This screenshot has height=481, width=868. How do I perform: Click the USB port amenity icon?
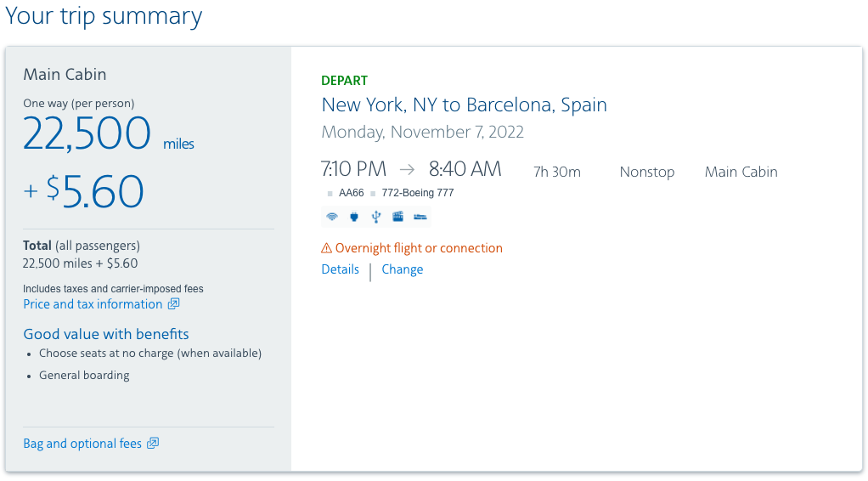click(x=376, y=217)
